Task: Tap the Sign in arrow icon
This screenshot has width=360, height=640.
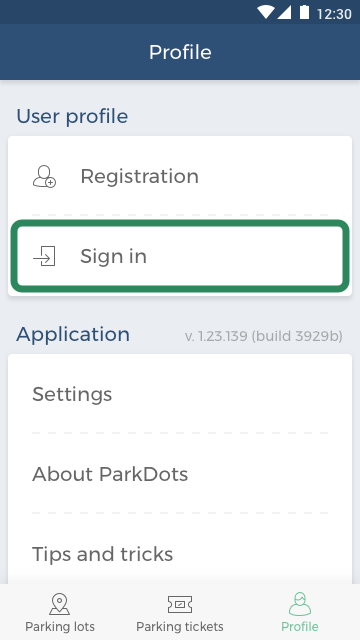Action: (44, 256)
